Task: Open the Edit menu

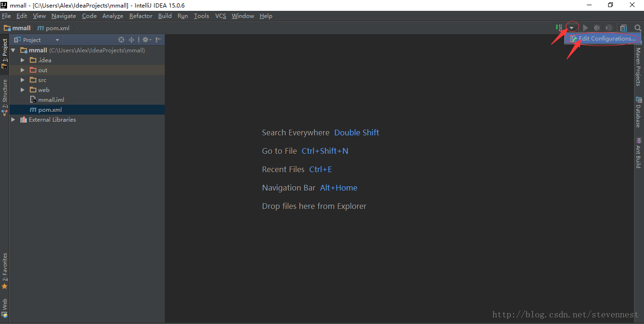Action: coord(22,16)
